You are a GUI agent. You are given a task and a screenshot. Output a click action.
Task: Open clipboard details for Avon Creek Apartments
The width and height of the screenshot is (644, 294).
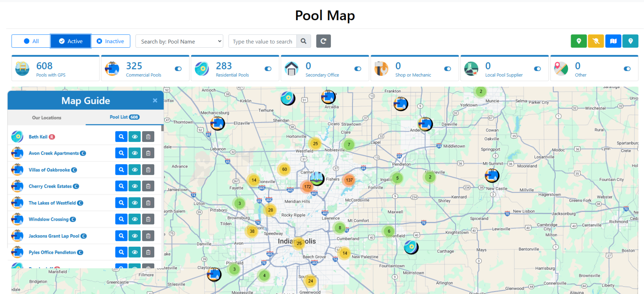click(148, 153)
